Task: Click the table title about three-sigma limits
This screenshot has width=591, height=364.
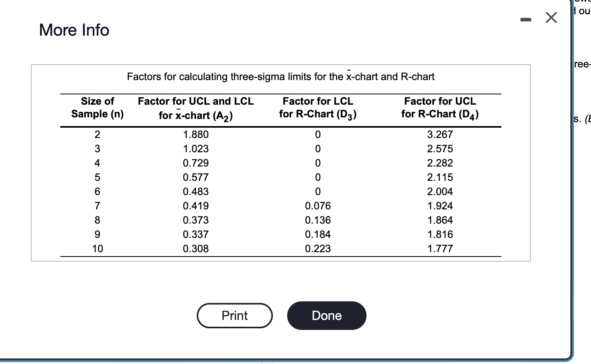Action: point(281,76)
